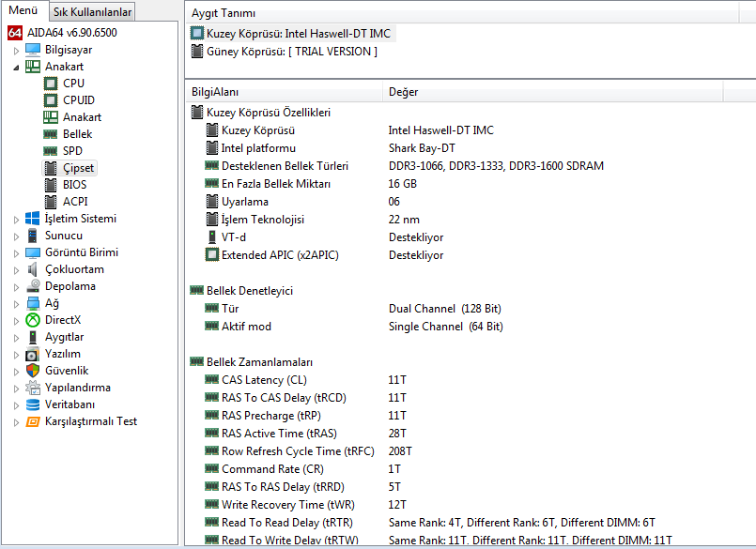This screenshot has width=756, height=549.
Task: Open the BIOS chip icon
Action: pyautogui.click(x=51, y=185)
